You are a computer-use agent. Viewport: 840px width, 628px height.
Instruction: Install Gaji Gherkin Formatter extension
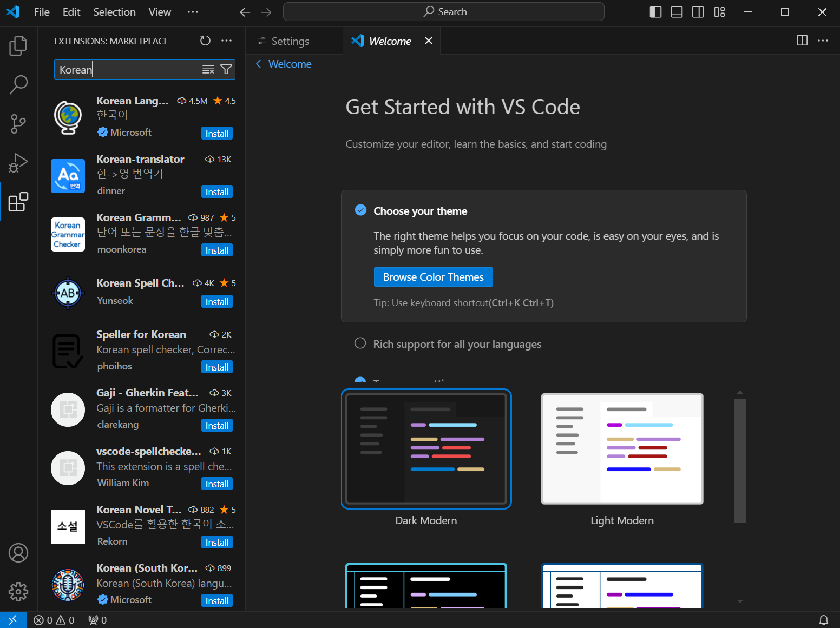pyautogui.click(x=217, y=426)
